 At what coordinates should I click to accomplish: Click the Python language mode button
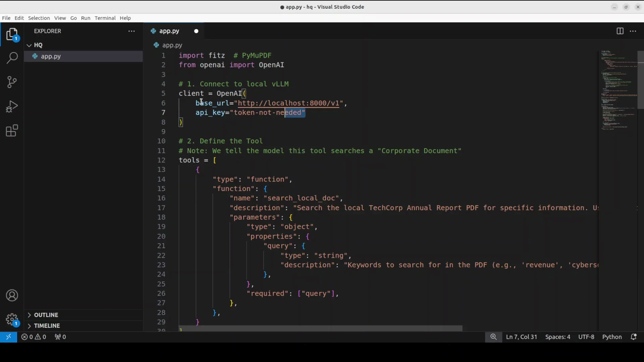pyautogui.click(x=612, y=337)
